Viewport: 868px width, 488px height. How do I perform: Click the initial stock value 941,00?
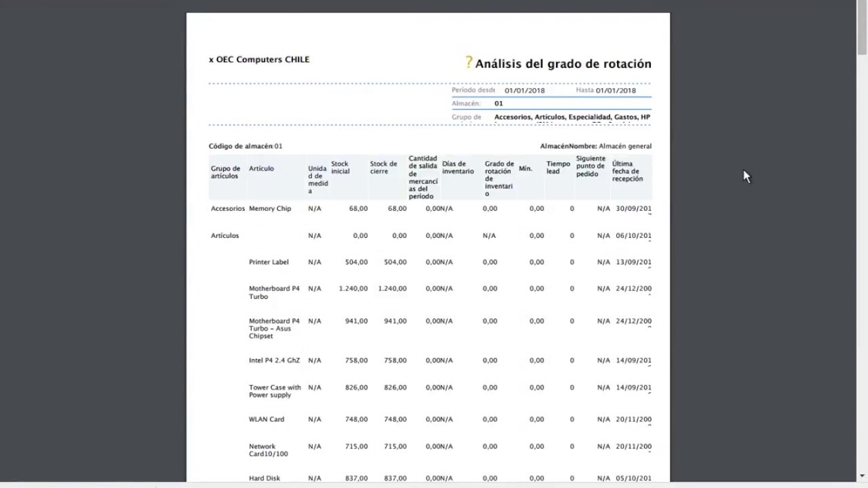(x=357, y=321)
